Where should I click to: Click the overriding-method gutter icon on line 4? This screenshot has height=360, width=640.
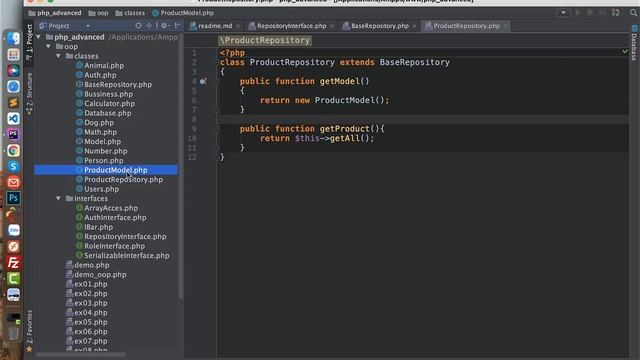point(203,81)
